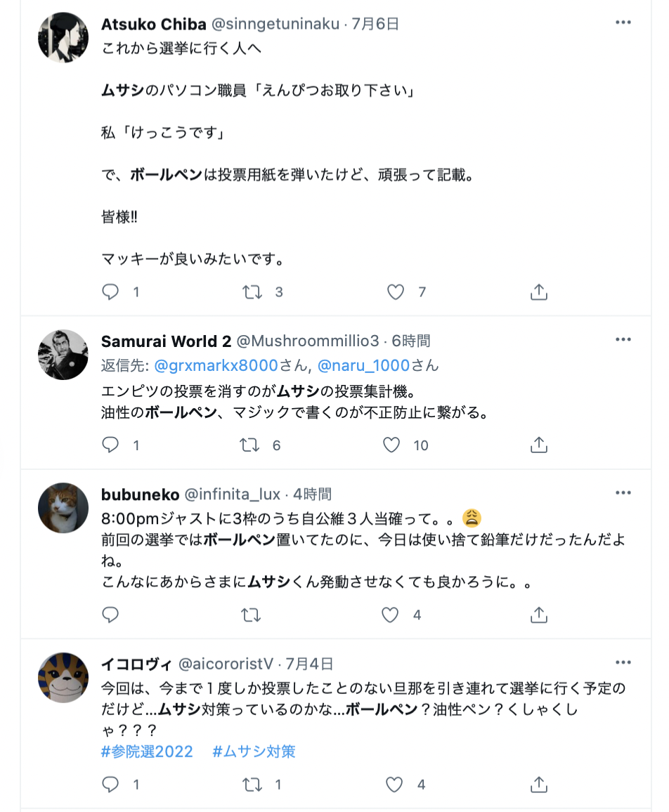Like the Samurai World 2 tweet
This screenshot has height=812, width=669.
point(391,445)
